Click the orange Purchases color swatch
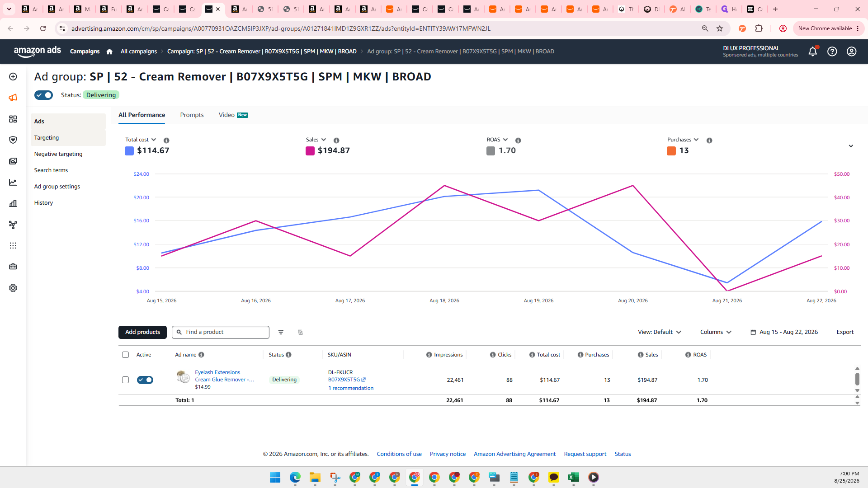The image size is (868, 488). [x=671, y=151]
